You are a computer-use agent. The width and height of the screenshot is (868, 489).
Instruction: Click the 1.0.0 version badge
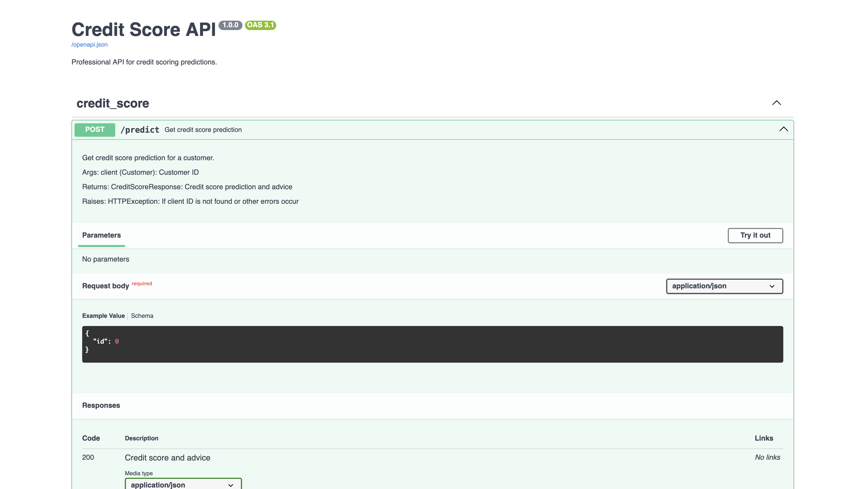pos(231,25)
